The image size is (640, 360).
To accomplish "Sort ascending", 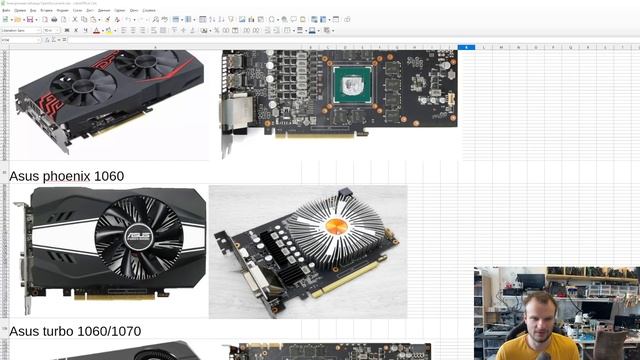I will pyautogui.click(x=212, y=20).
